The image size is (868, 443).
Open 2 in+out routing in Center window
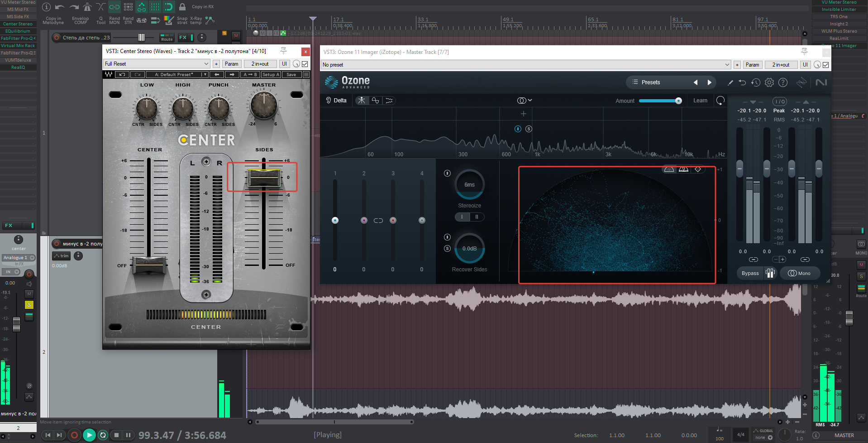pyautogui.click(x=260, y=64)
